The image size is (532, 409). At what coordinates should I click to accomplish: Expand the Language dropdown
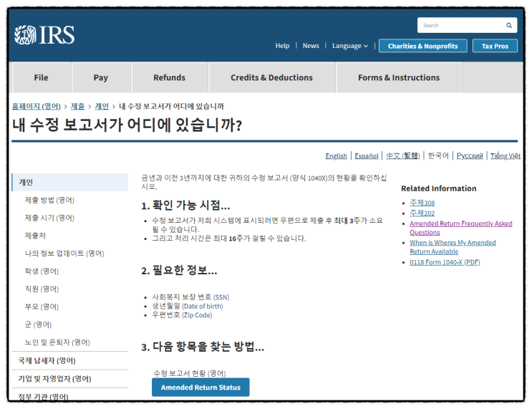(350, 46)
